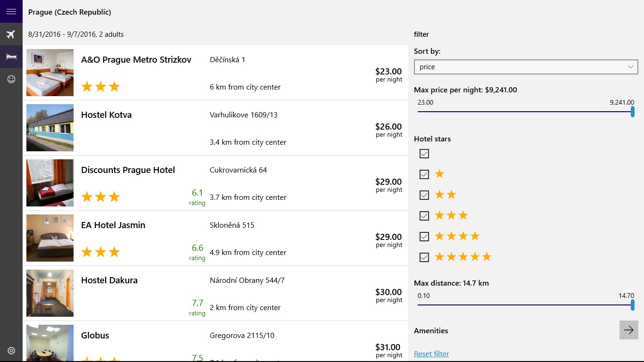Screen dimensions: 644x362
Task: Click the 6.1 rating of Discounts Prague Hotel
Action: click(198, 193)
